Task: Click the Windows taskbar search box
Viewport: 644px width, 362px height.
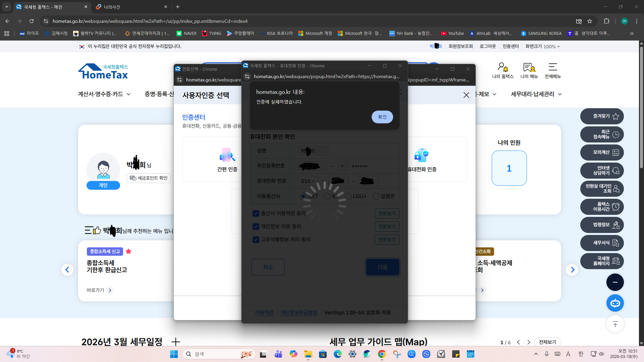Action: point(219,354)
